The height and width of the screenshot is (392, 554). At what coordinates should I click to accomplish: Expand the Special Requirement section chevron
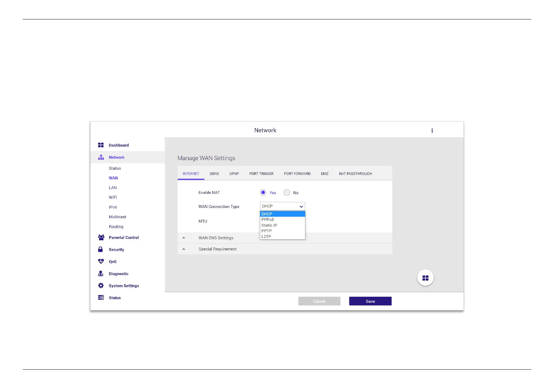pos(184,249)
